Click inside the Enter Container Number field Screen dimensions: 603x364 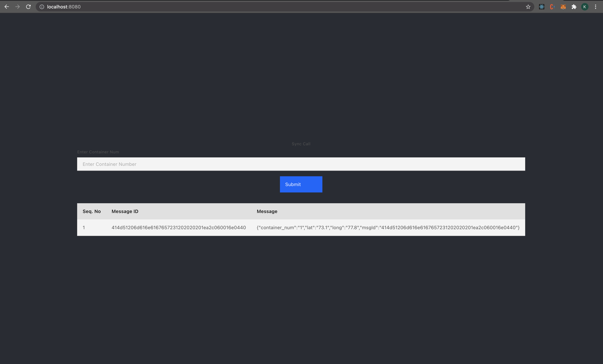point(301,164)
